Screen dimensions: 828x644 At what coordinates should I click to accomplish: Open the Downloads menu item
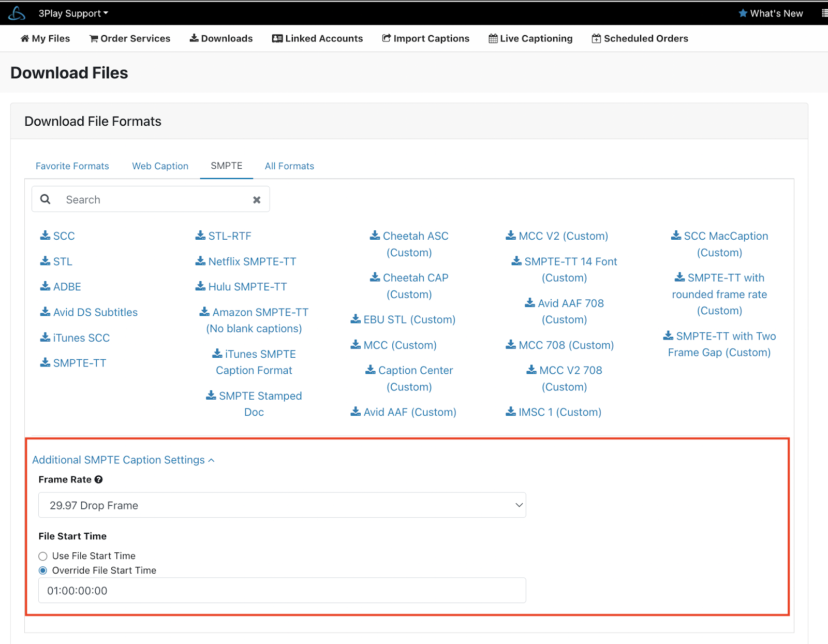(x=221, y=38)
